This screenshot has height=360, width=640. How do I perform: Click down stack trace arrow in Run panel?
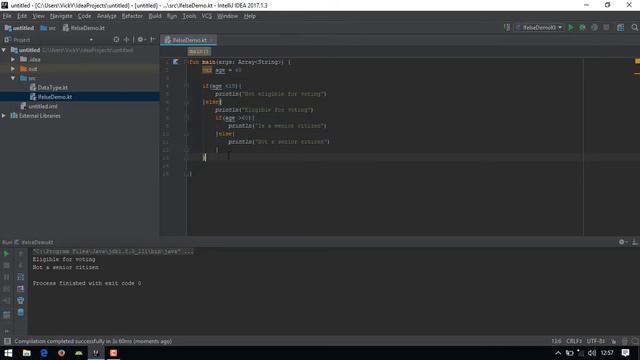coord(20,265)
